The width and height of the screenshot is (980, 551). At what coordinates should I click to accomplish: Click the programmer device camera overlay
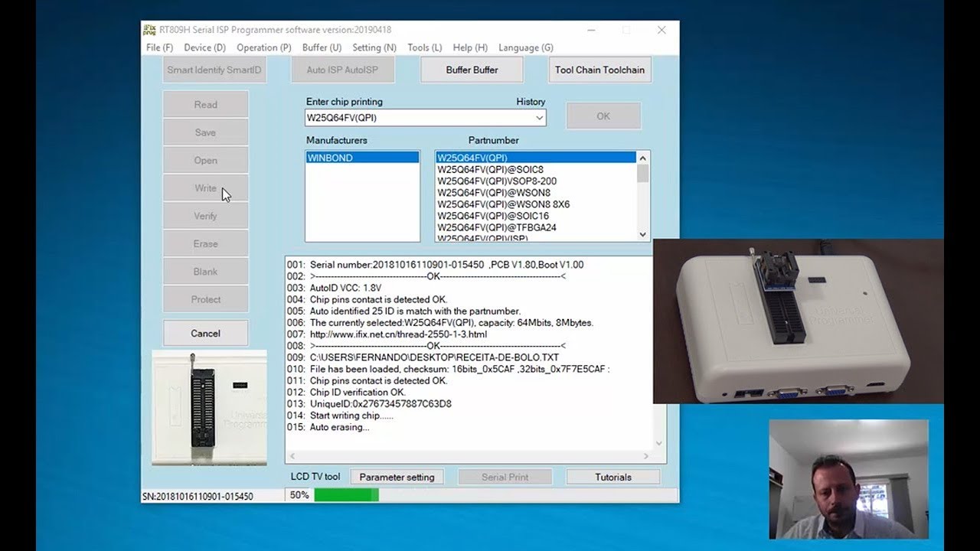tap(799, 321)
